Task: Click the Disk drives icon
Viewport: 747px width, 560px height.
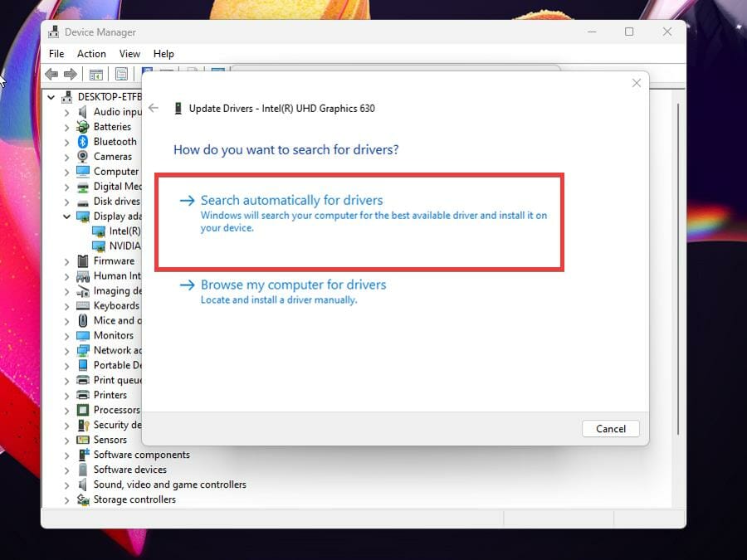Action: (x=83, y=202)
